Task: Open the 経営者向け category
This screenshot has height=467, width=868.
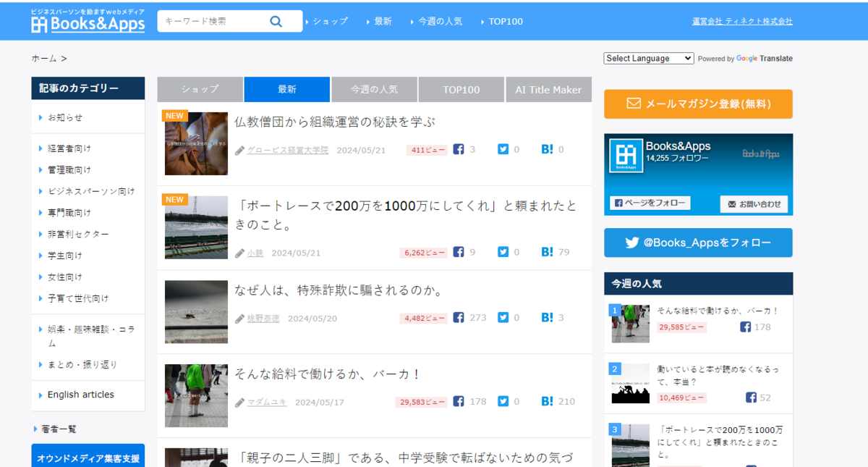Action: [69, 148]
